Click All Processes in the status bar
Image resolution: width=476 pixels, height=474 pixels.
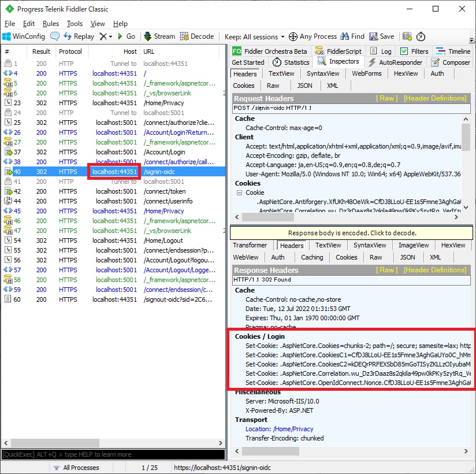pyautogui.click(x=76, y=468)
